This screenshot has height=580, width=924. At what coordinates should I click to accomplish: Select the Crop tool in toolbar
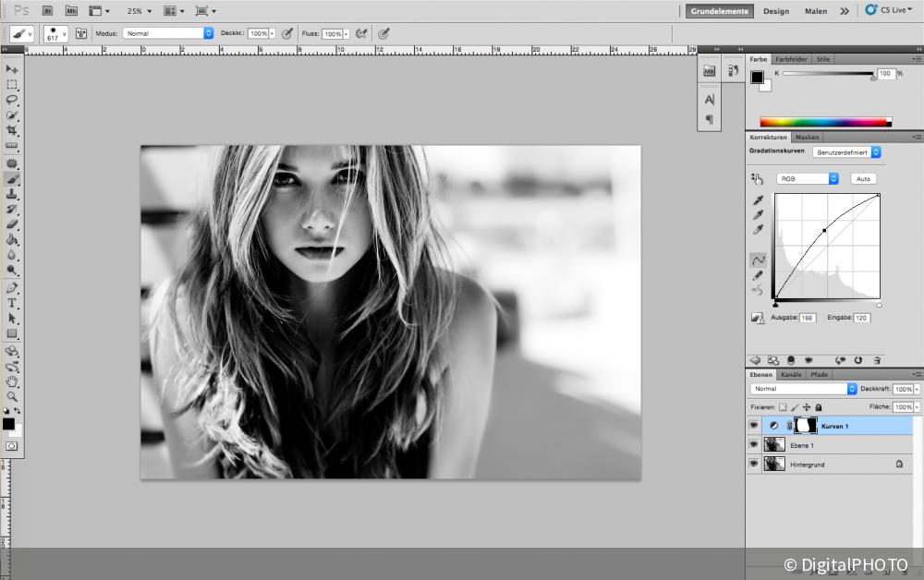[x=12, y=130]
